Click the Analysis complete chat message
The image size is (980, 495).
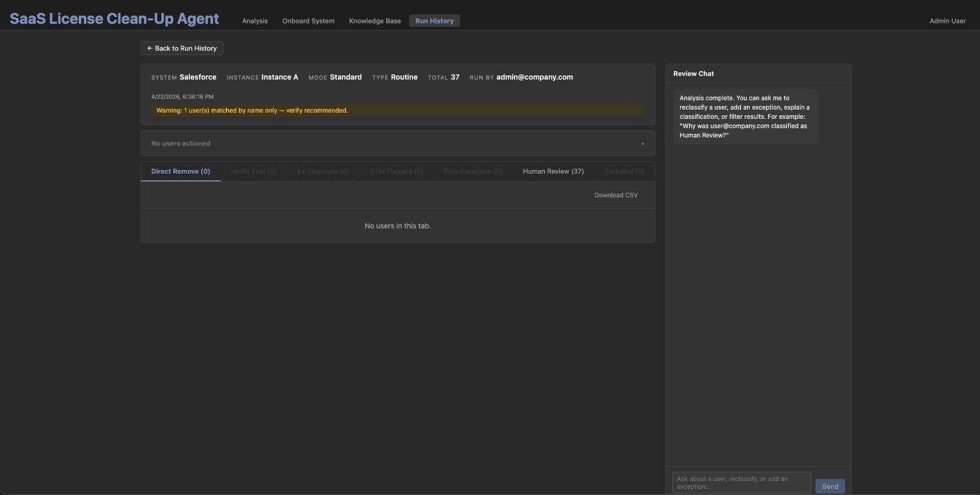pyautogui.click(x=745, y=116)
